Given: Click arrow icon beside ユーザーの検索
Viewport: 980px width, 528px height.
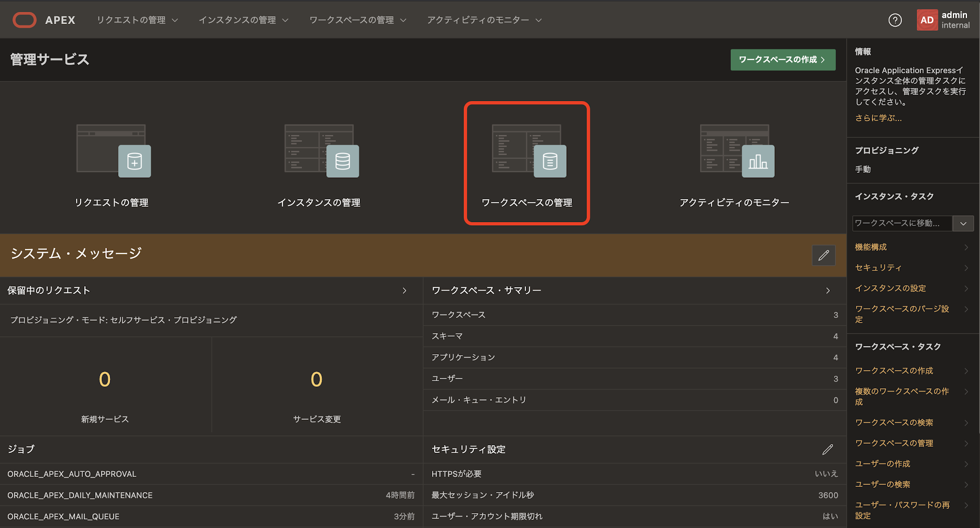Looking at the screenshot, I should coord(966,484).
